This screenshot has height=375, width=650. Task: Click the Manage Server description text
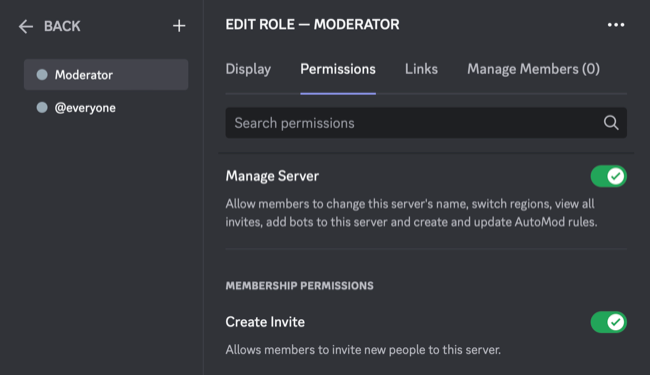click(x=411, y=213)
